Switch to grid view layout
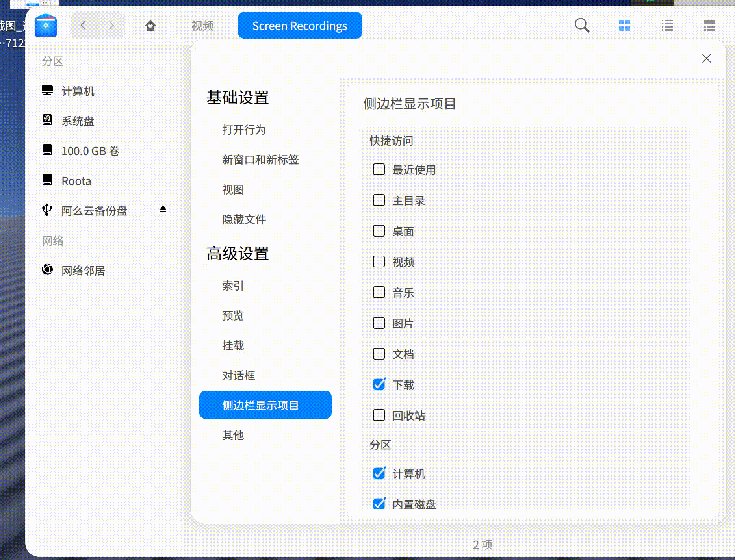Screen dimensions: 735x560 [625, 25]
